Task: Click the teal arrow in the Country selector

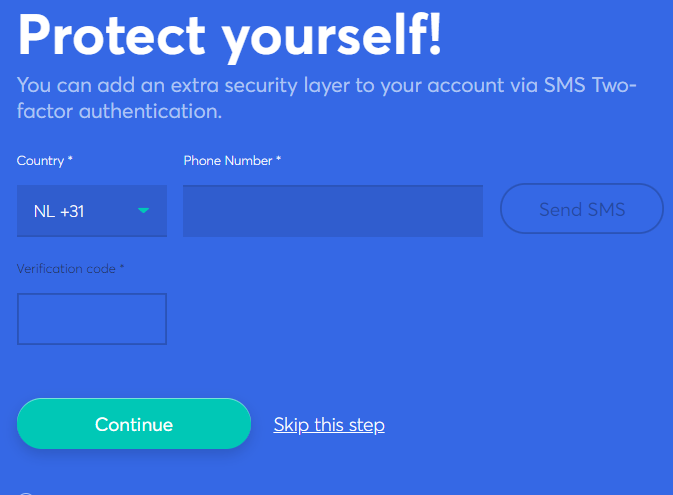Action: (x=144, y=210)
